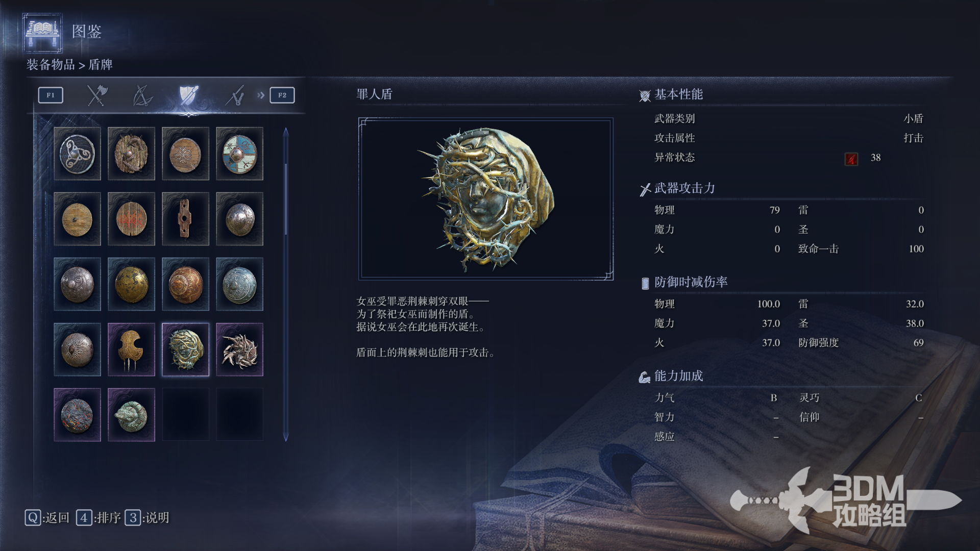980x551 pixels.
Task: Click the 排序 sort option
Action: click(99, 518)
